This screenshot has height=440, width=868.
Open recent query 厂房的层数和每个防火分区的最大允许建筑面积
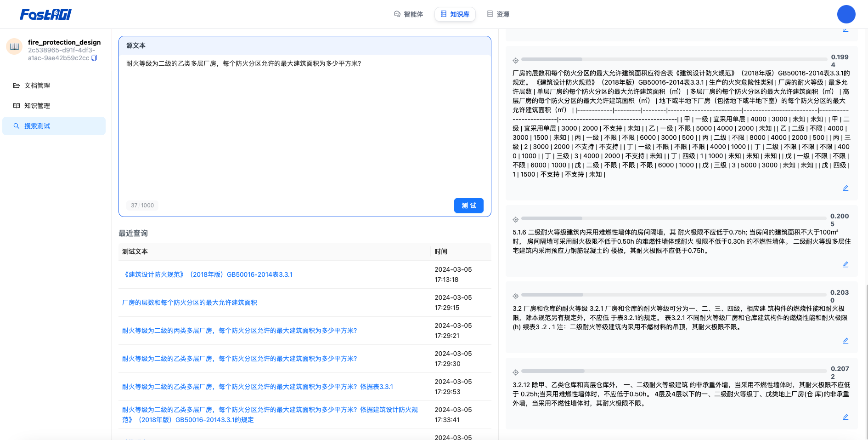(190, 303)
